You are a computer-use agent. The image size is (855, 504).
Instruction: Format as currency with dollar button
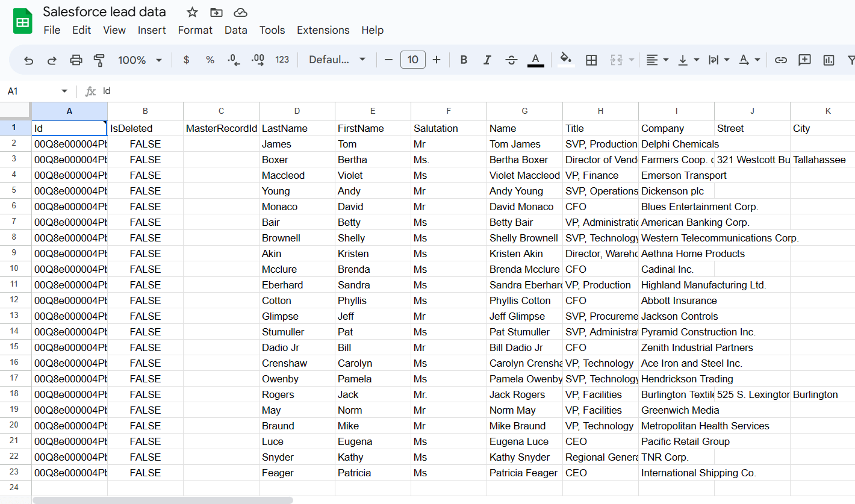click(186, 60)
